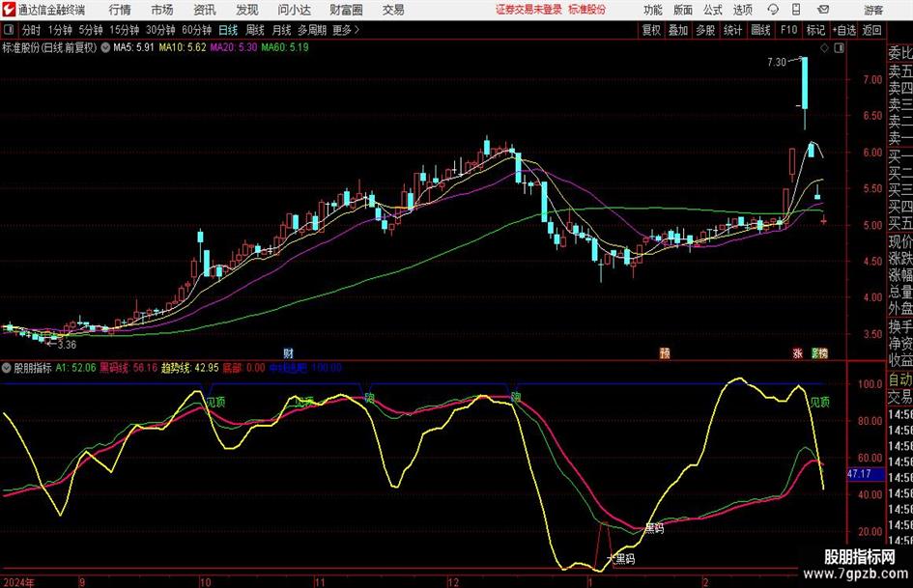This screenshot has width=913, height=588.
Task: Switch to the 30分钟 period
Action: point(160,30)
